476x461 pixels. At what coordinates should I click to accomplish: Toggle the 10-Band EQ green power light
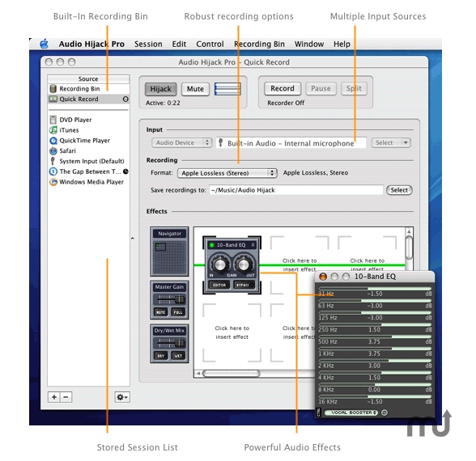click(212, 245)
